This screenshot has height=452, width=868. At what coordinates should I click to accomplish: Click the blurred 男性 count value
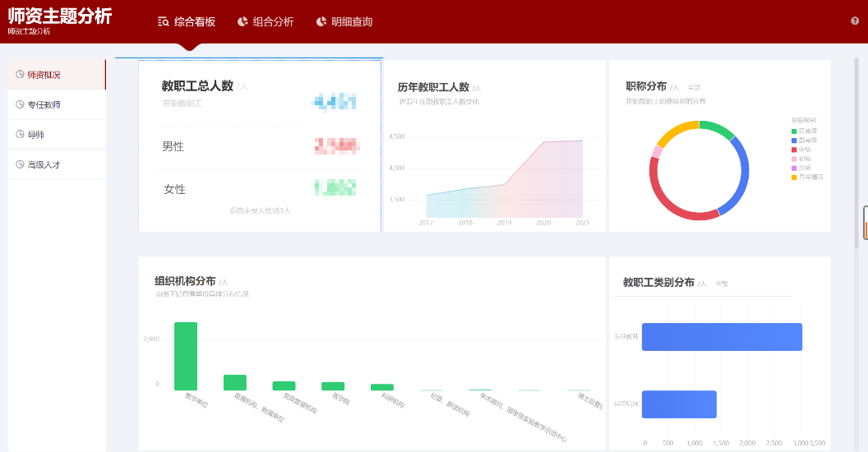point(337,145)
